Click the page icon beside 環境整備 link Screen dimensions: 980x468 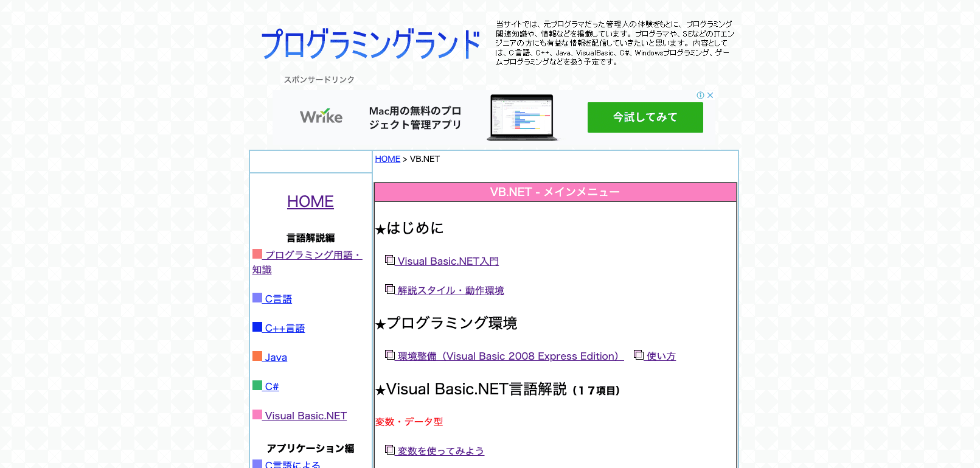[x=390, y=355]
